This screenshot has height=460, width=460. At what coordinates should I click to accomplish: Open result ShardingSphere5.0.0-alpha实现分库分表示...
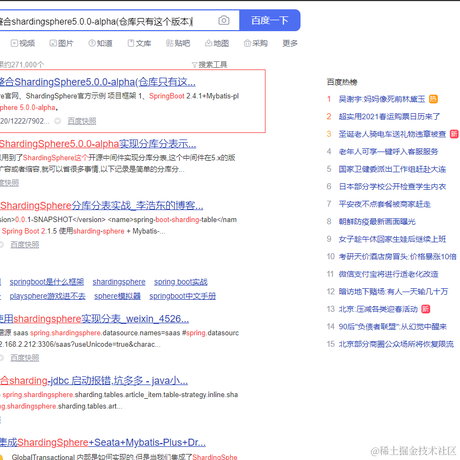[98, 144]
